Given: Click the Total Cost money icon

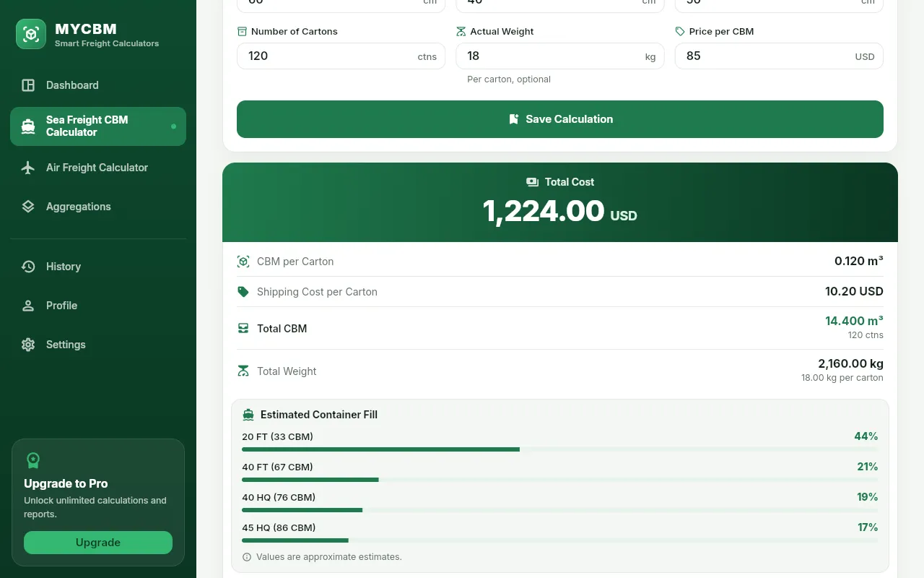Looking at the screenshot, I should 532,182.
